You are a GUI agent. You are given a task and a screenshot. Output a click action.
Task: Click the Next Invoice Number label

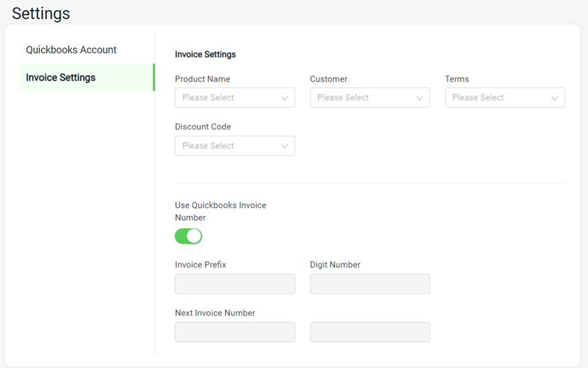[x=215, y=313]
